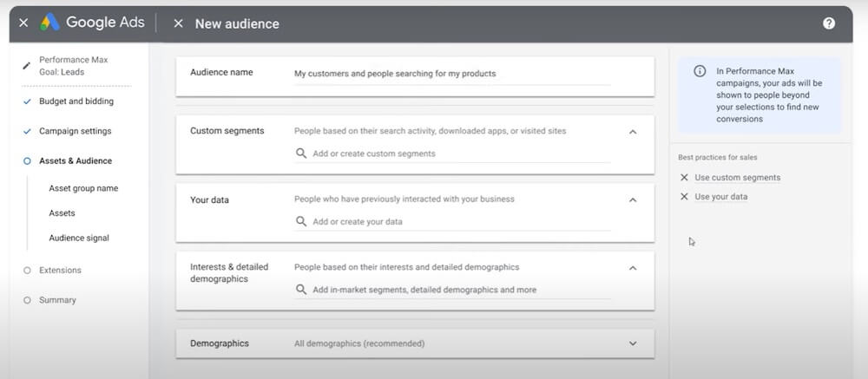The image size is (868, 379).
Task: Open the help question mark icon
Action: 829,23
